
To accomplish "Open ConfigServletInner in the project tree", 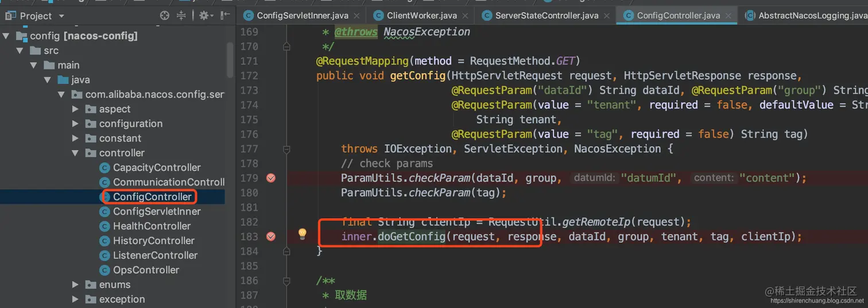I will (157, 211).
